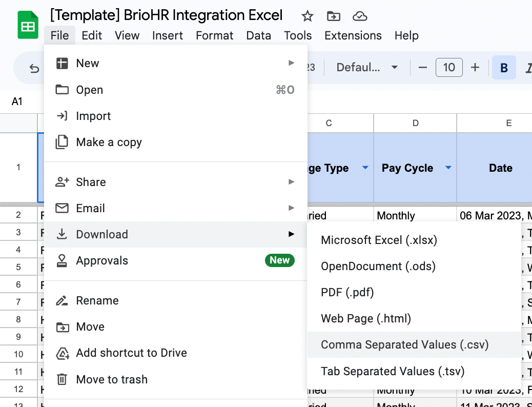Download as OpenDocument (.ods)
Viewport: 532px width, 407px height.
pos(414,267)
